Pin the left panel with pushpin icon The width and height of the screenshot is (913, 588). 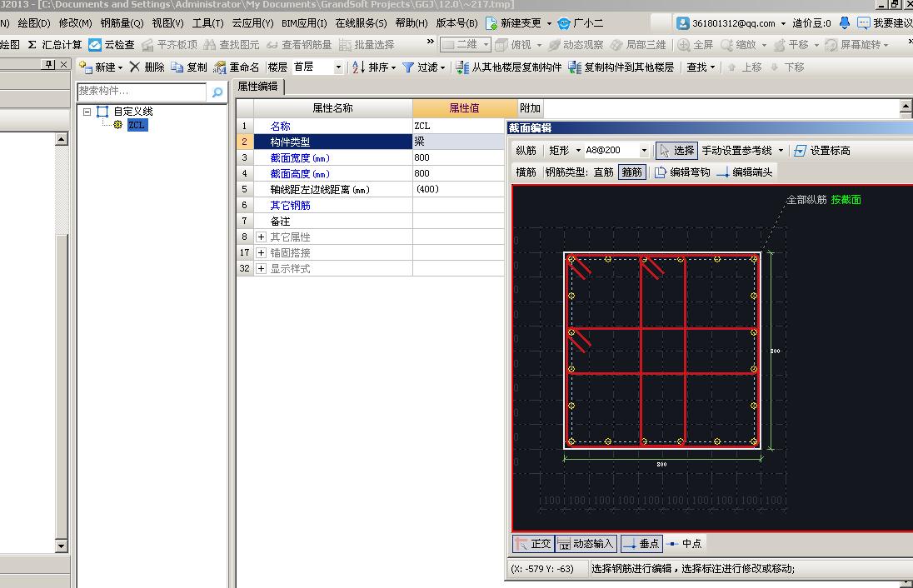(x=49, y=64)
